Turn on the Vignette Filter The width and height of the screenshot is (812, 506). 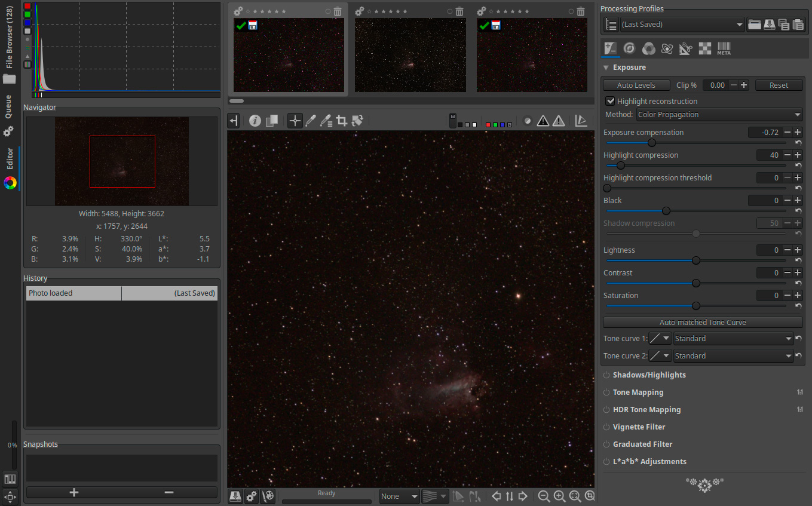(x=606, y=427)
